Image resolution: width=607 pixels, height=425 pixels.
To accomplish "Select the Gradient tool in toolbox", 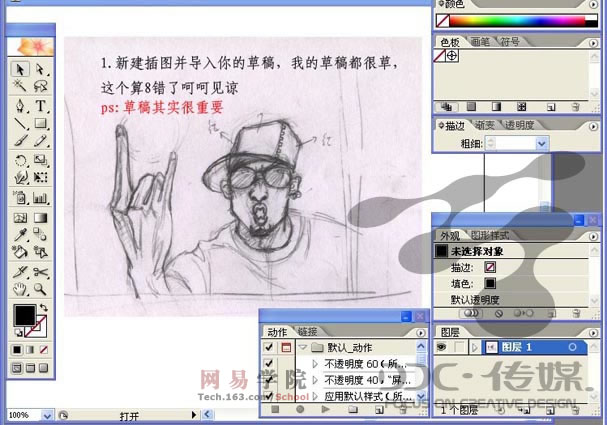I will [40, 218].
